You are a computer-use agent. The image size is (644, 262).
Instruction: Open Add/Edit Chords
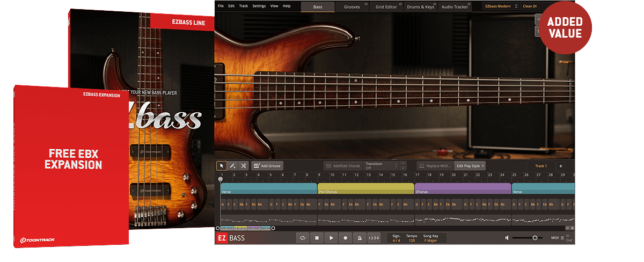342,166
